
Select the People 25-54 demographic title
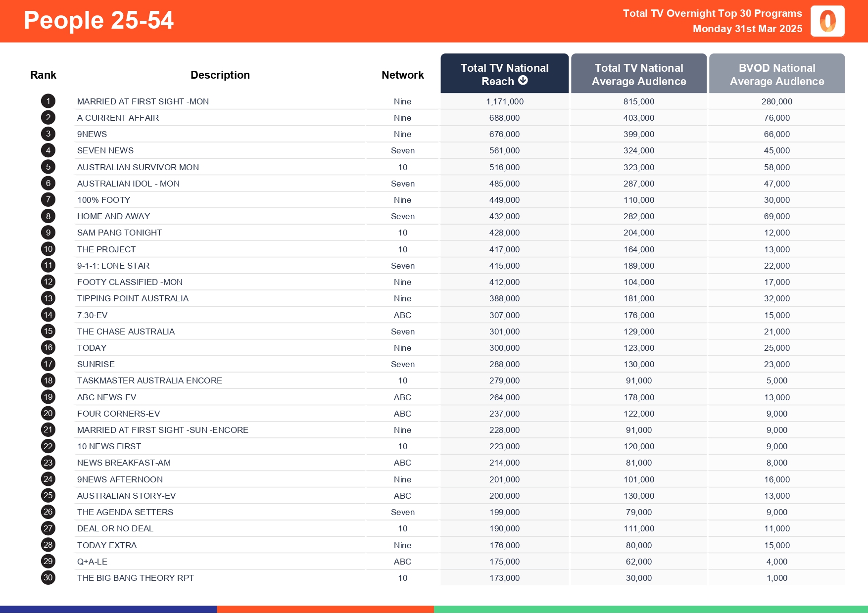98,20
